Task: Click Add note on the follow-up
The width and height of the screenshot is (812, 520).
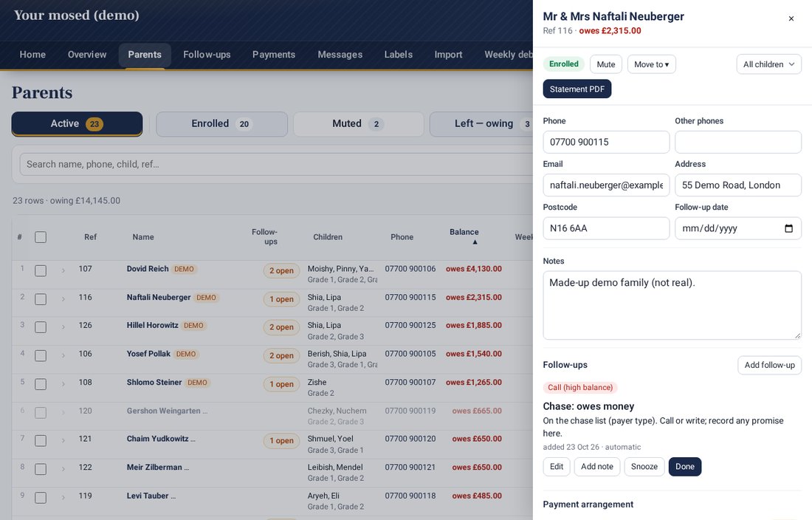Action: [x=597, y=467]
